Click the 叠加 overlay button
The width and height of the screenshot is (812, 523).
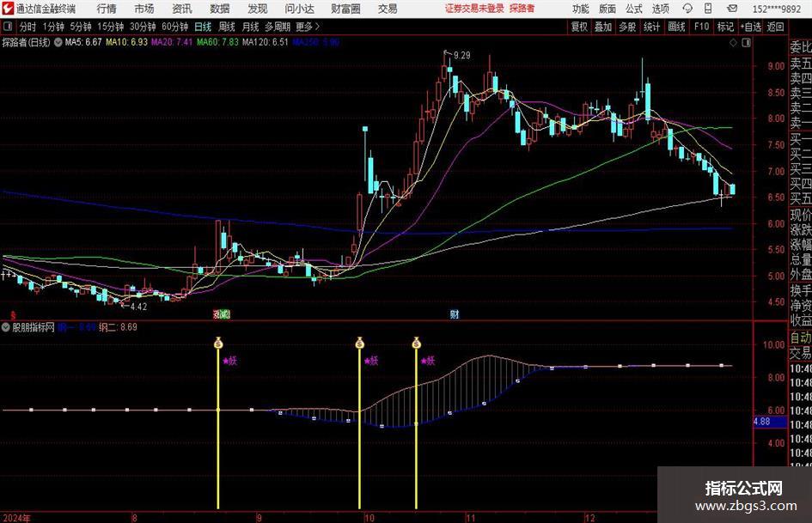(603, 27)
